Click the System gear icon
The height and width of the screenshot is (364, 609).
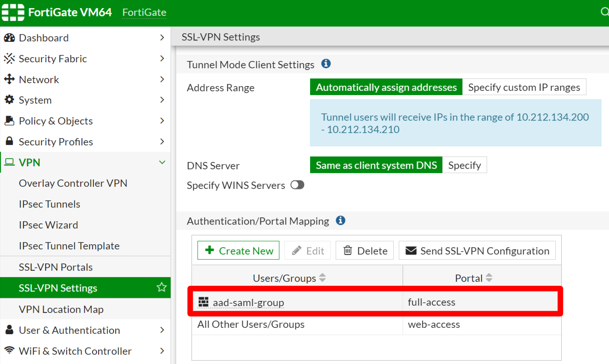(x=9, y=100)
